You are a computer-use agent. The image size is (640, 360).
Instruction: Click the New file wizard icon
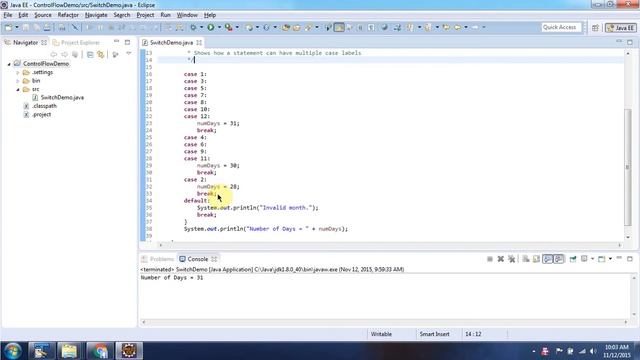pos(9,27)
